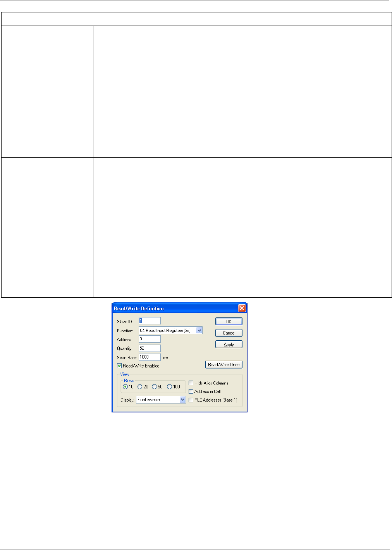Select 100 rows radio button
Screen dimensions: 392x550
coord(169,386)
